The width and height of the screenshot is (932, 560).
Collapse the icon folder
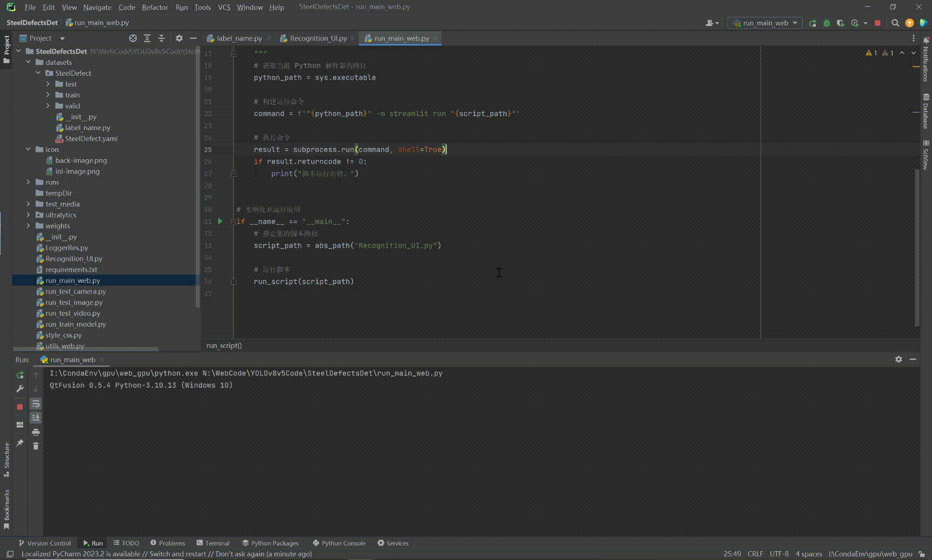[x=29, y=149]
